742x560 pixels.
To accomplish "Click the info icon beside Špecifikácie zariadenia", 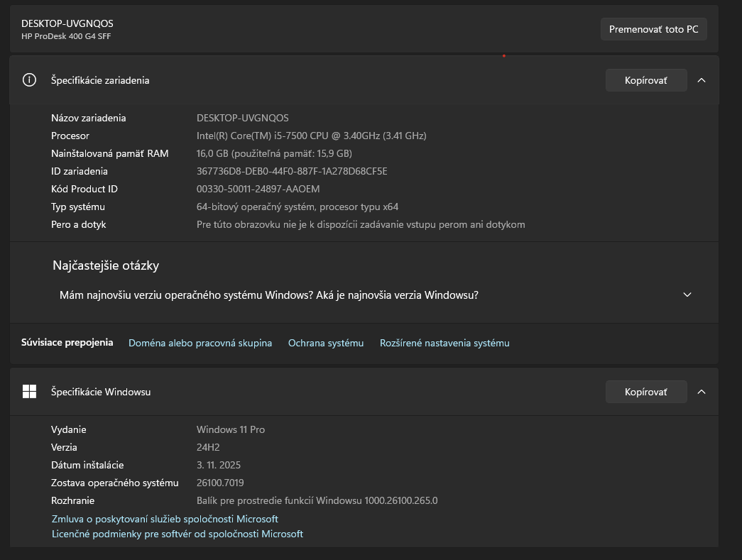I will point(29,80).
